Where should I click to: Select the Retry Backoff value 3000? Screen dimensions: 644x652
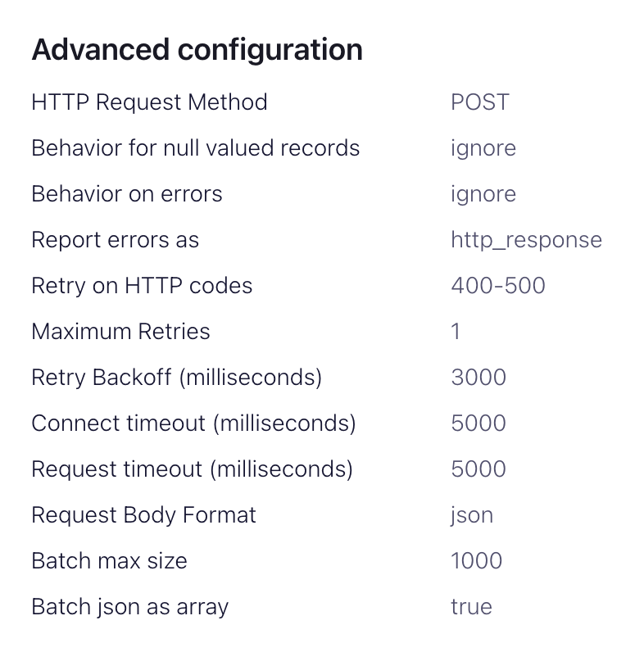tap(478, 378)
